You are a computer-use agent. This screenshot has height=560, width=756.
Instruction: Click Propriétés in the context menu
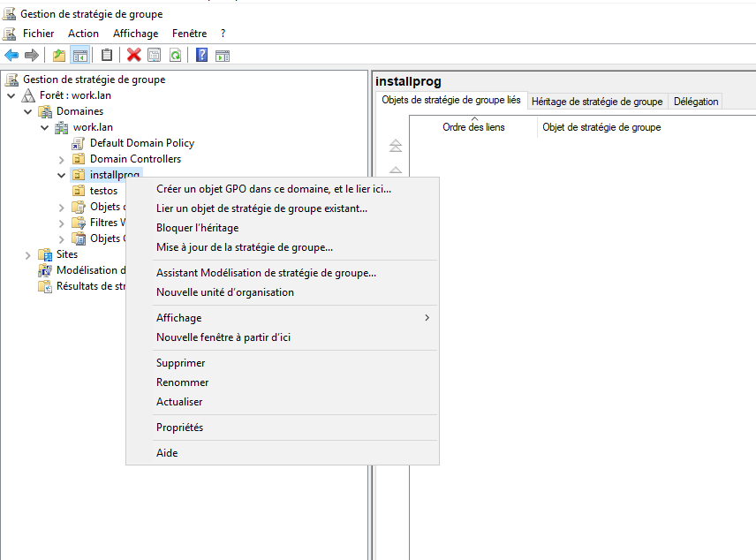(179, 428)
